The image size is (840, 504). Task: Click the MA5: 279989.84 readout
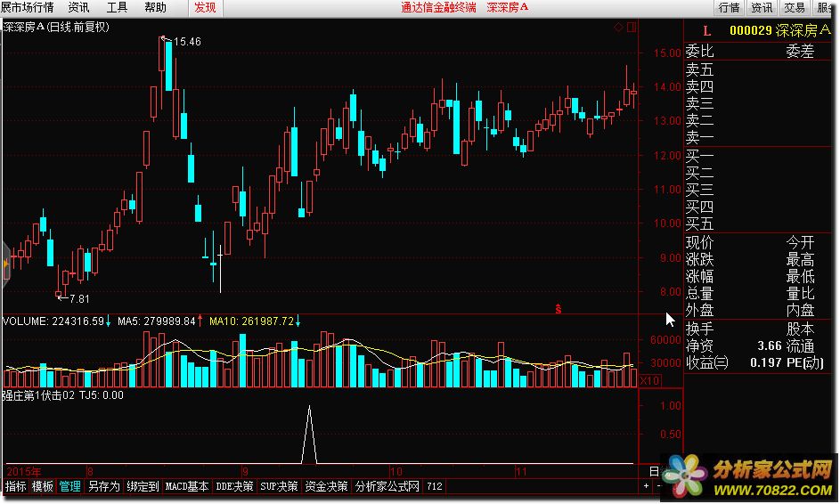coord(157,321)
